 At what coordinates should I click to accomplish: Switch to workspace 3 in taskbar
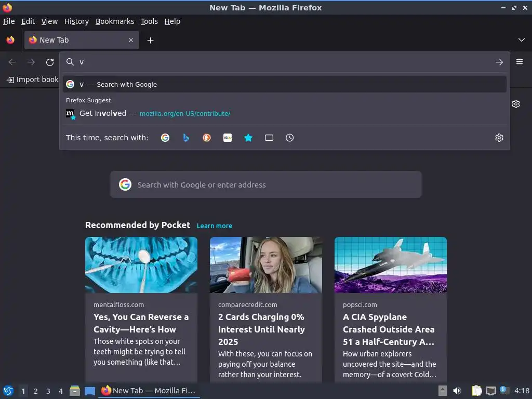pyautogui.click(x=48, y=391)
